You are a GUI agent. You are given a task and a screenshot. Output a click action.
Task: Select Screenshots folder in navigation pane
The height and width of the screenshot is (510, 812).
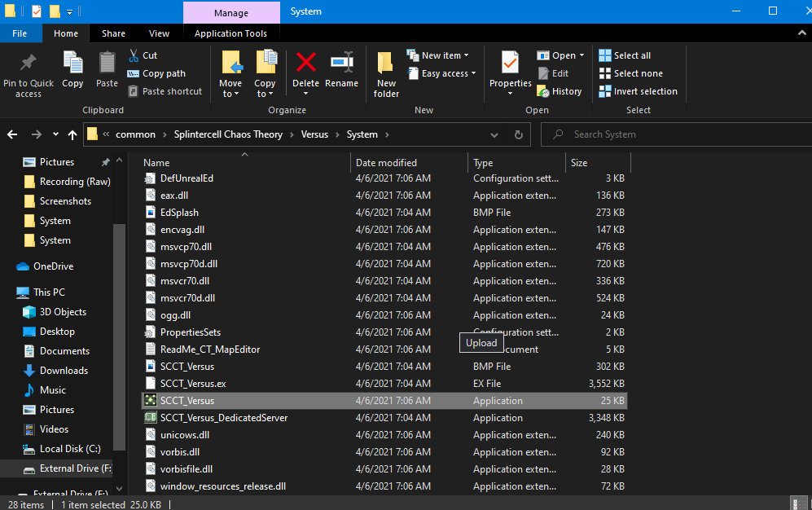[58, 201]
